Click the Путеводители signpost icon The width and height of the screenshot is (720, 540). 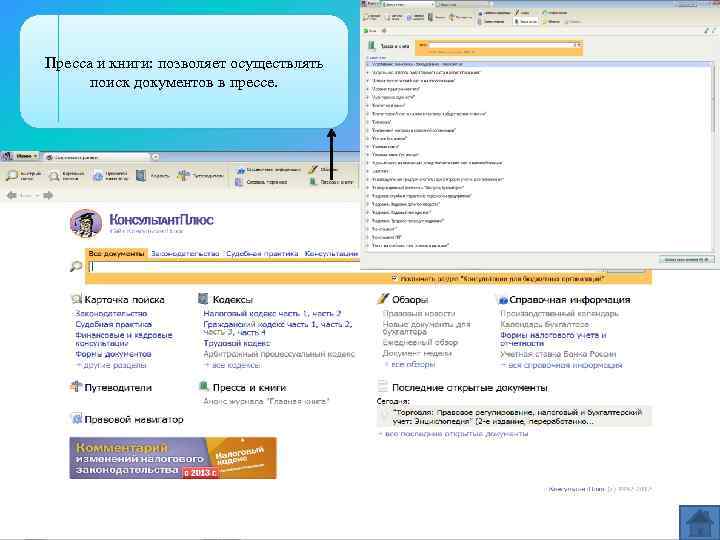coord(76,387)
